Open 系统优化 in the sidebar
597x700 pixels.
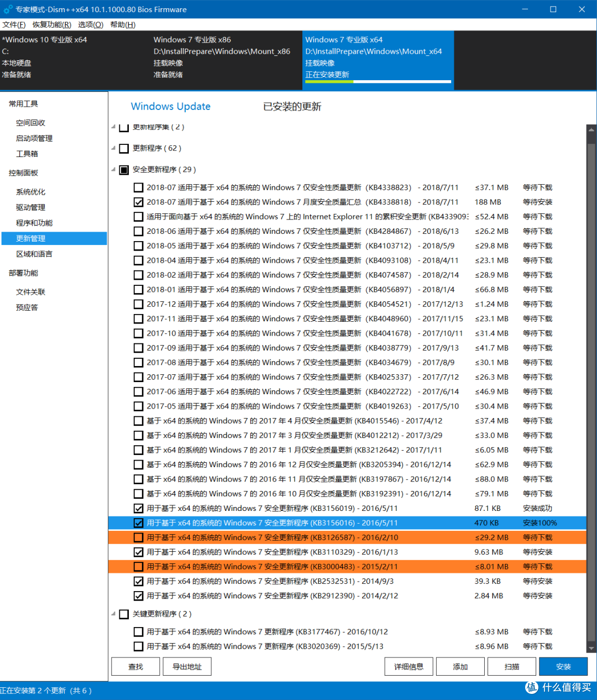click(31, 192)
